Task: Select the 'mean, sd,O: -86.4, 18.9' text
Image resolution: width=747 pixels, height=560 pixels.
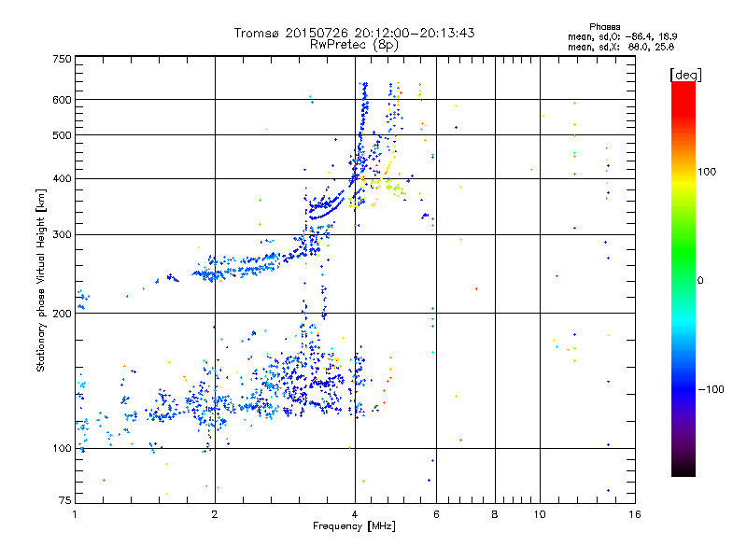Action: click(x=623, y=36)
